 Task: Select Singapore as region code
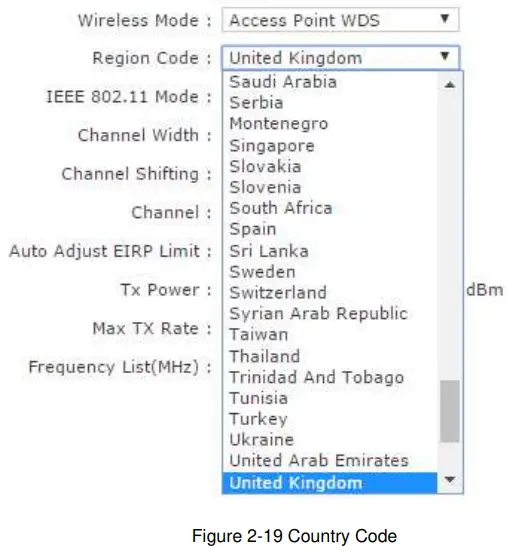(330, 145)
